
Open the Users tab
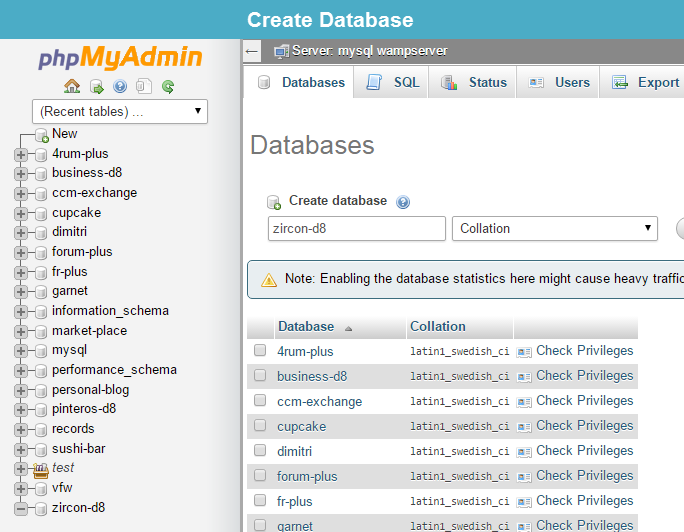click(x=558, y=82)
